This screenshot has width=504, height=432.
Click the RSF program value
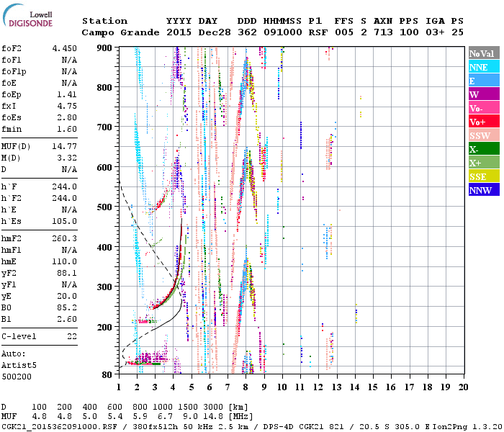(x=318, y=32)
